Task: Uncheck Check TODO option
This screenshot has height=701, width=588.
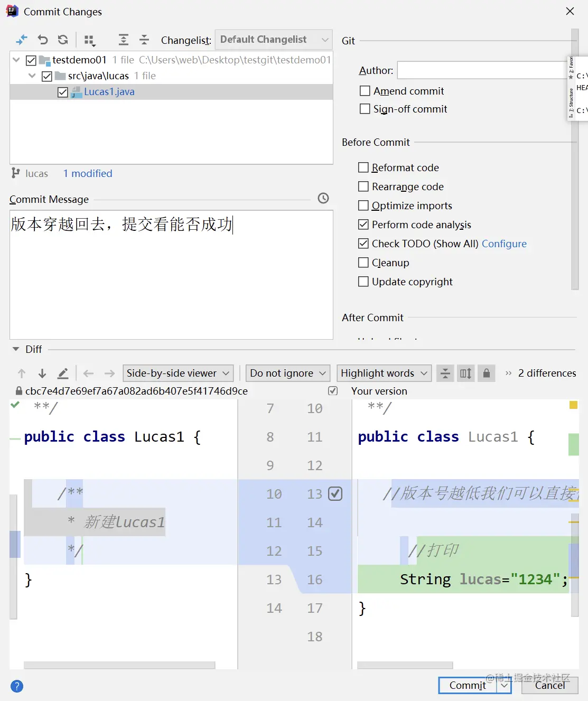Action: click(363, 244)
